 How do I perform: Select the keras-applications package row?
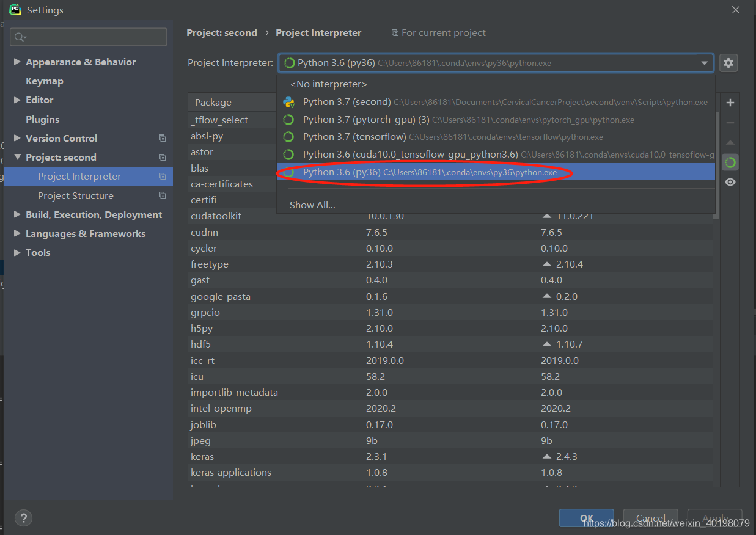click(450, 473)
